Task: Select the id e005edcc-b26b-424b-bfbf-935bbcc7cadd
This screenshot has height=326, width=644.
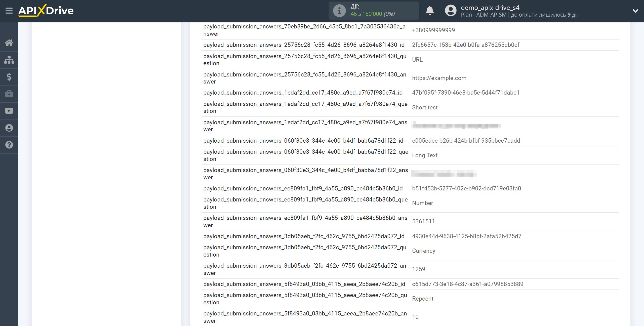Action: [466, 141]
